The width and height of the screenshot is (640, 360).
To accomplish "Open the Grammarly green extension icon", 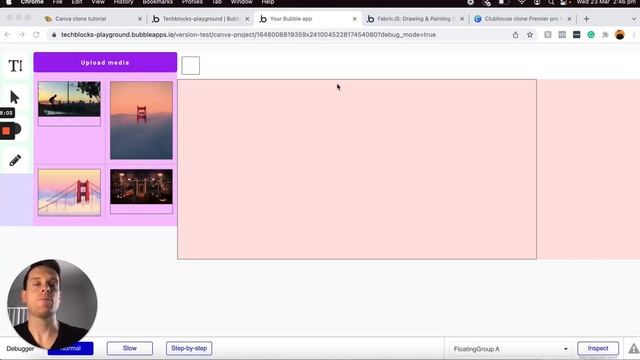I will point(591,35).
